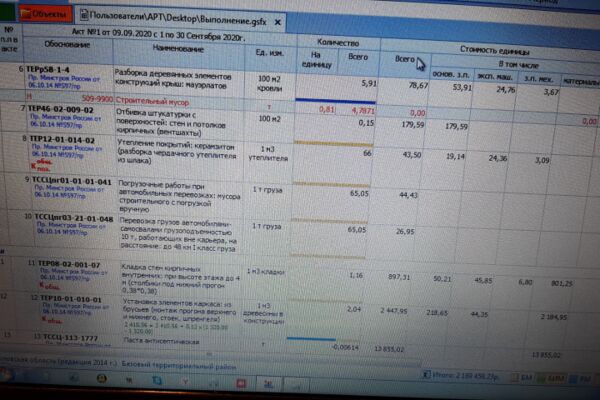Image resolution: width=600 pixels, height=400 pixels.
Task: Select row code ТЕР12-01-014-02
Action: tap(62, 140)
